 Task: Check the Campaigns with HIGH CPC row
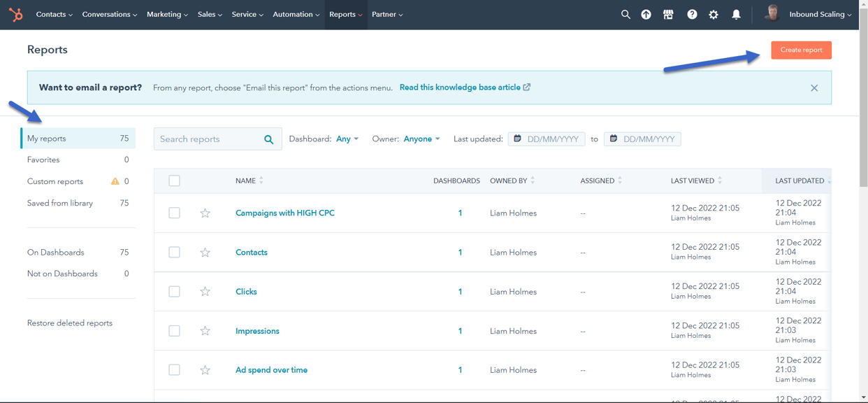(x=174, y=213)
